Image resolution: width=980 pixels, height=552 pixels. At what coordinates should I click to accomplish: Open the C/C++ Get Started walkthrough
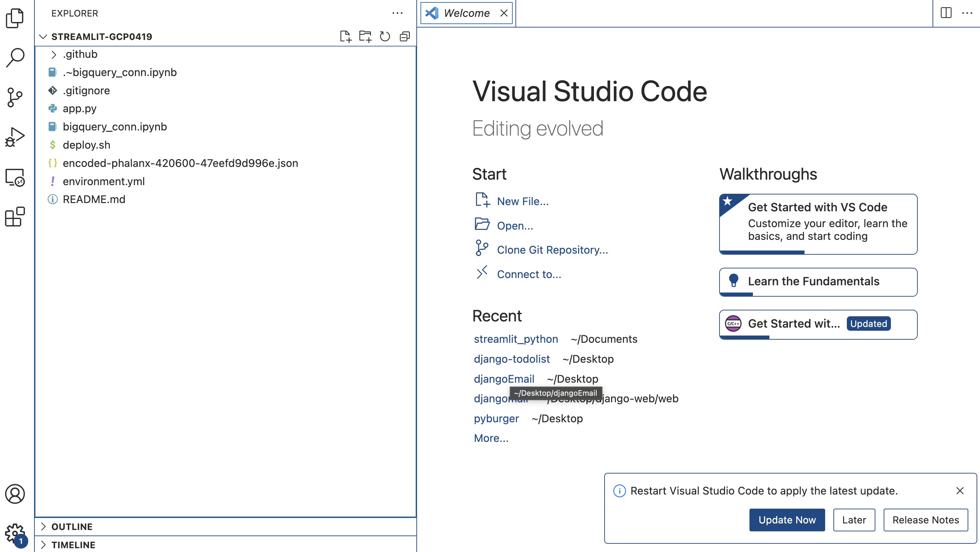tap(818, 324)
